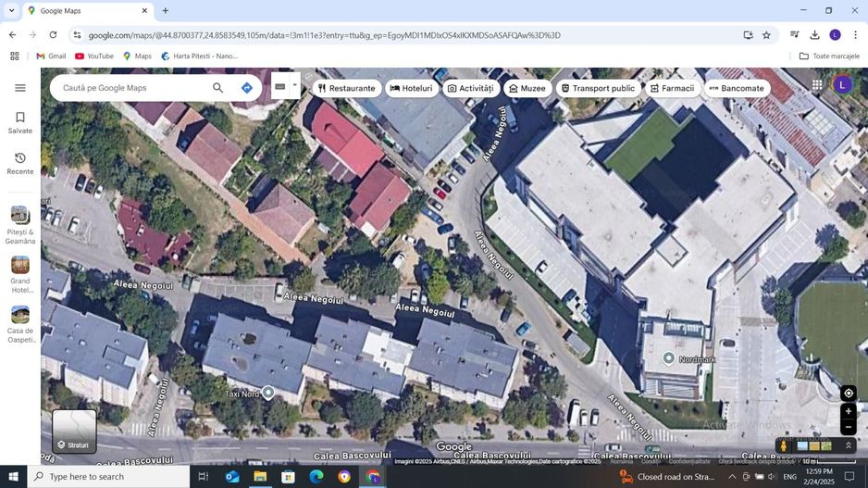
Task: Open recent item Pitești & Geamăna
Action: pyautogui.click(x=20, y=225)
